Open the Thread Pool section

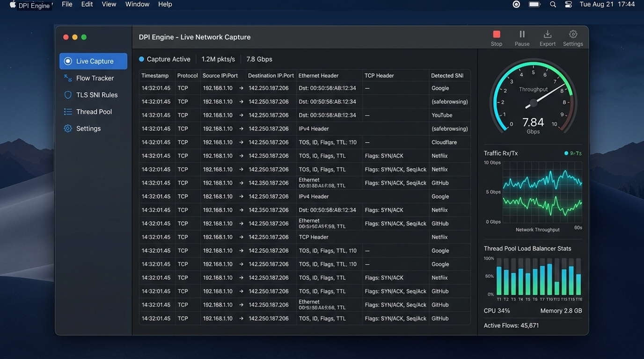point(93,112)
